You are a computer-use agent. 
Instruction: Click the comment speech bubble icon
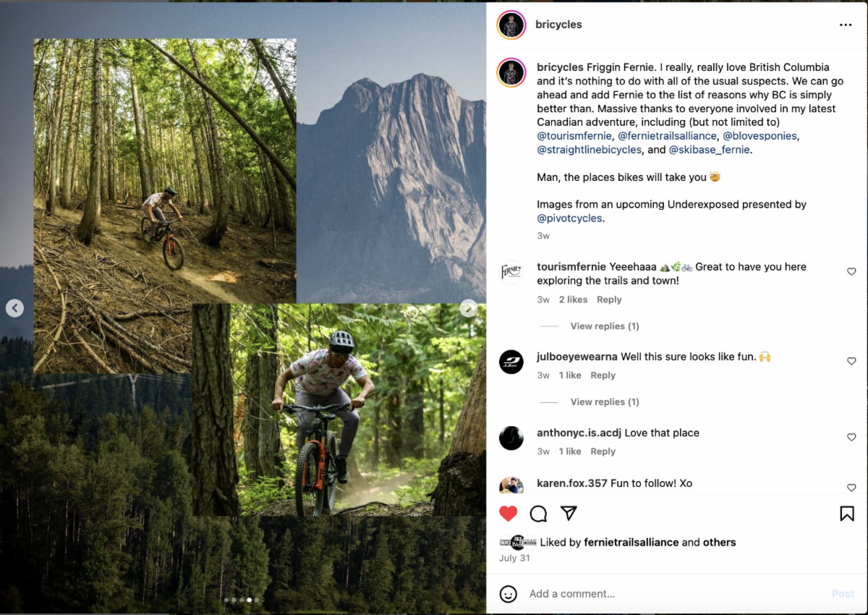click(538, 514)
